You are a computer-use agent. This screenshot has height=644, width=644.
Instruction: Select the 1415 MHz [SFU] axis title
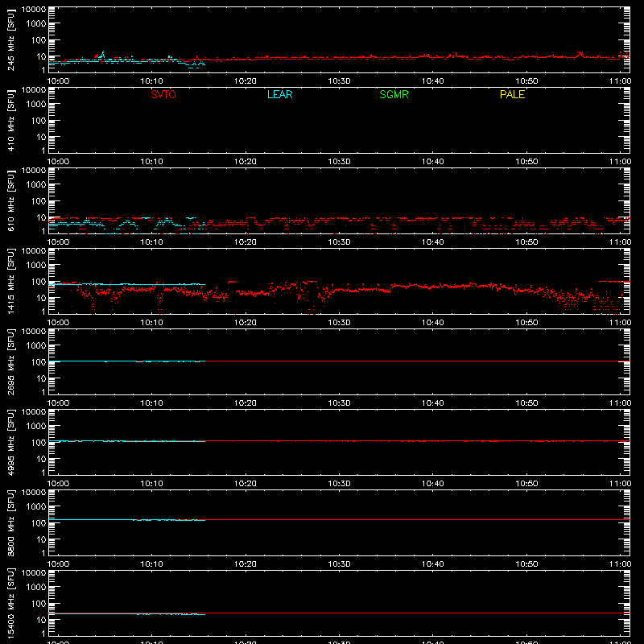tap(10, 281)
